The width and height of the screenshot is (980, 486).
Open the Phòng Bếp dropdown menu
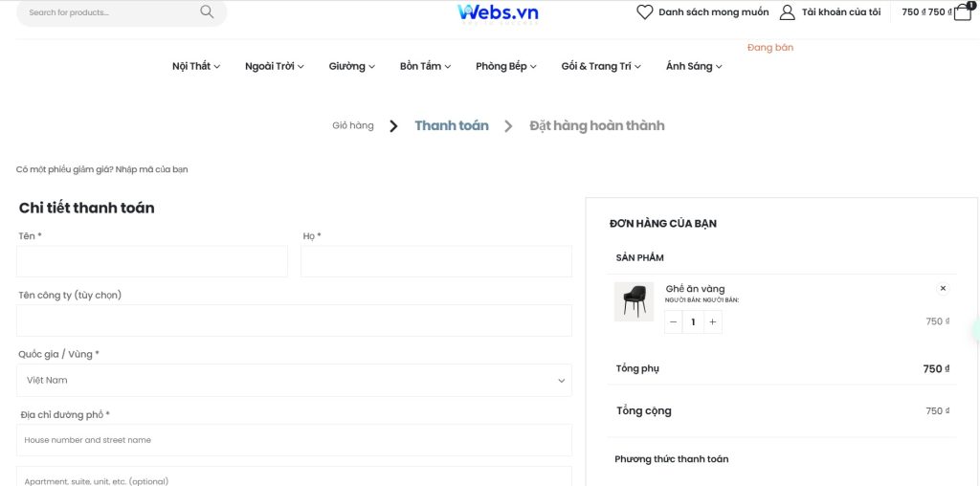tap(505, 66)
